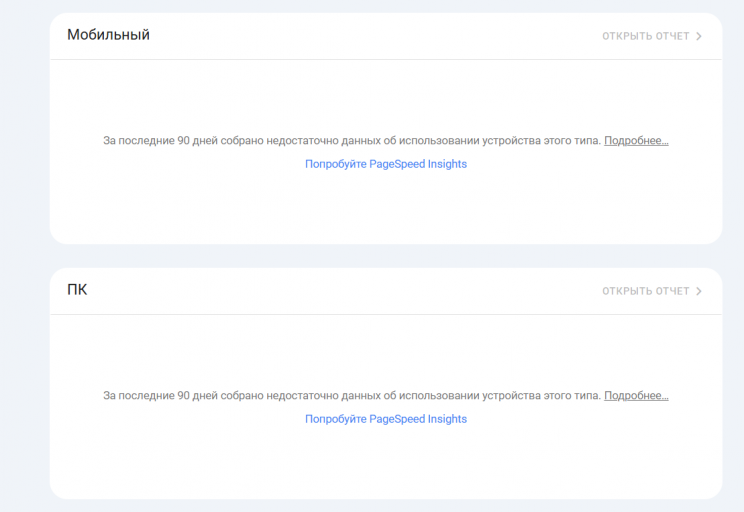
Task: Follow the Подробнее link in ПК card
Action: click(x=636, y=396)
